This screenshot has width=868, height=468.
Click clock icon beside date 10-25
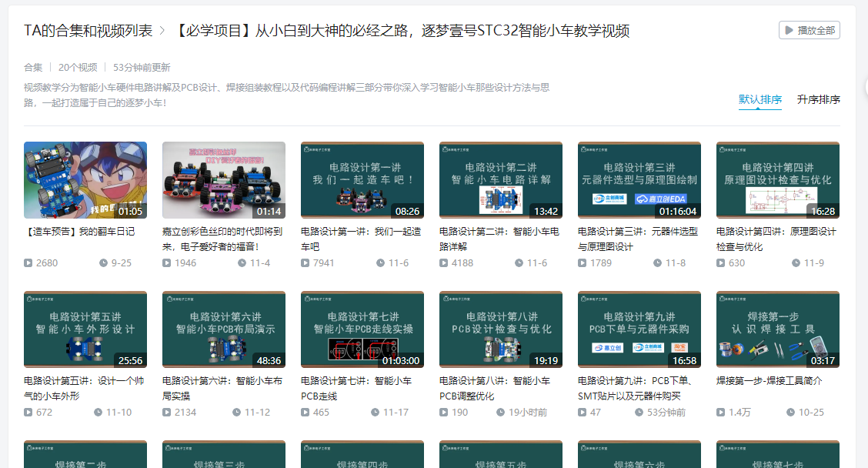(x=790, y=413)
